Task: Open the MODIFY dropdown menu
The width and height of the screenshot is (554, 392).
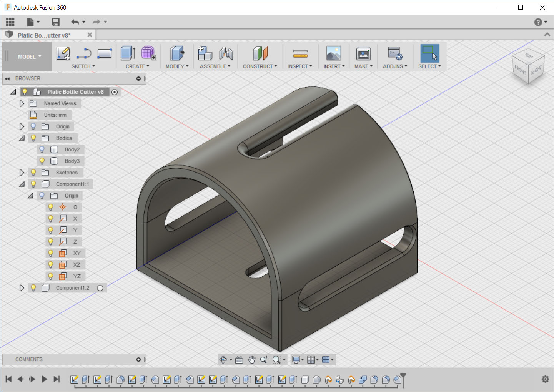Action: pos(177,66)
